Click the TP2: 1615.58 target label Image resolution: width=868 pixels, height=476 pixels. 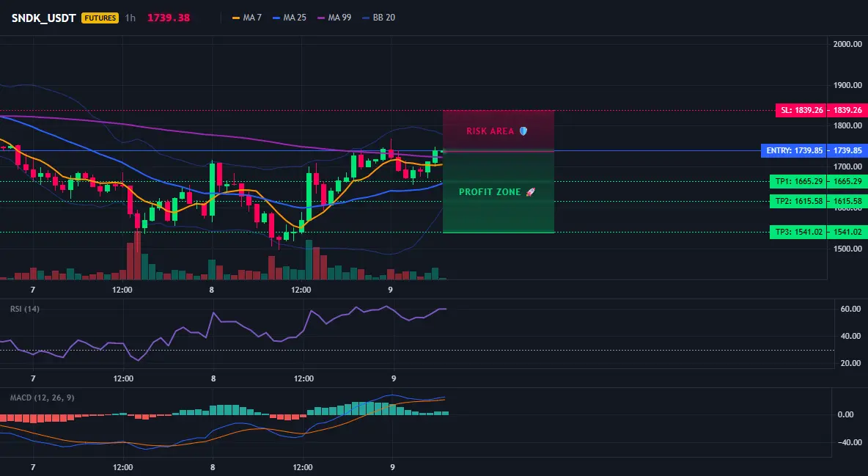(x=799, y=201)
